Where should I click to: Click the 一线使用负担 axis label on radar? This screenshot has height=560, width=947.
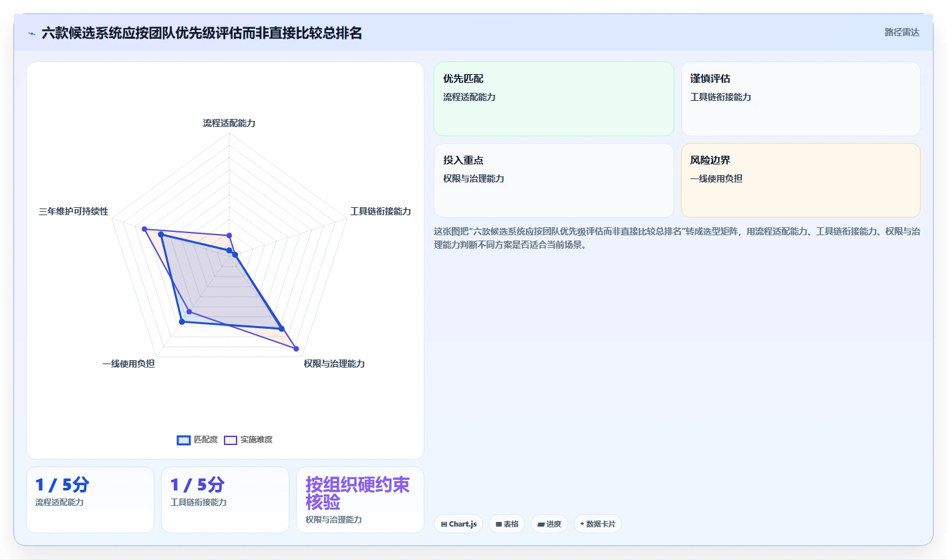click(x=128, y=364)
